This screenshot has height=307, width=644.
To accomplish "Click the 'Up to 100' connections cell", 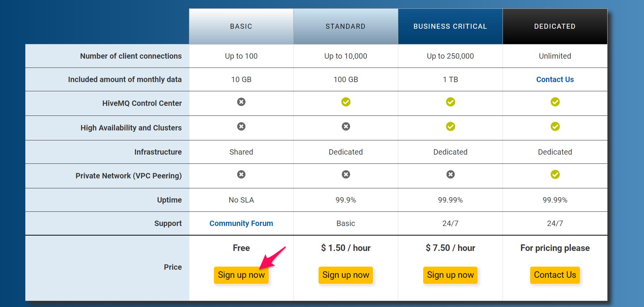I will pos(241,56).
